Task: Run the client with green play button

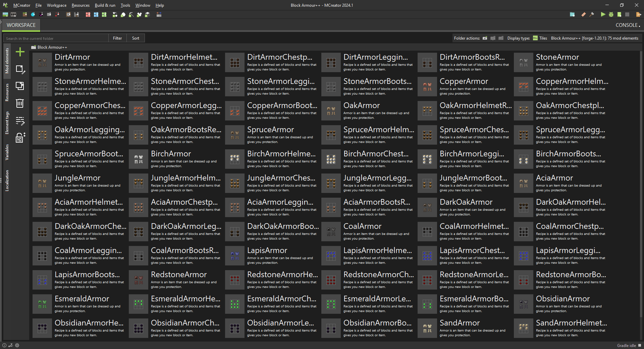Action: 603,14
